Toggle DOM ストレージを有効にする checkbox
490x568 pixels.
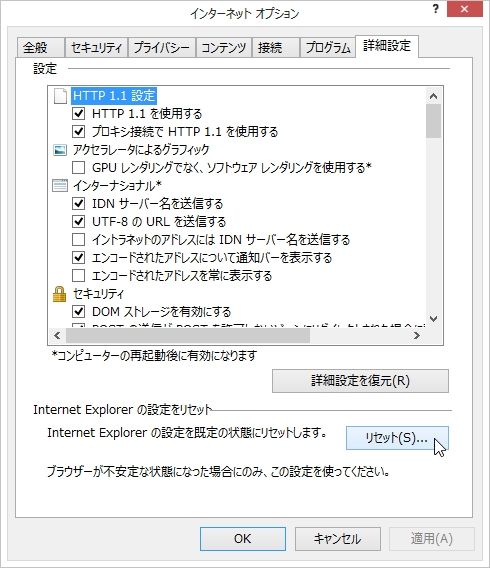[79, 312]
